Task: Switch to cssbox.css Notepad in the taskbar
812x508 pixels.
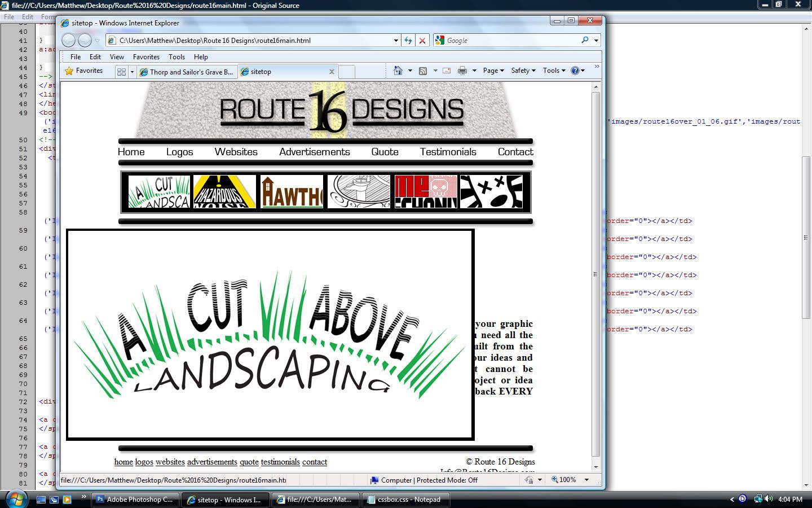Action: (406, 500)
